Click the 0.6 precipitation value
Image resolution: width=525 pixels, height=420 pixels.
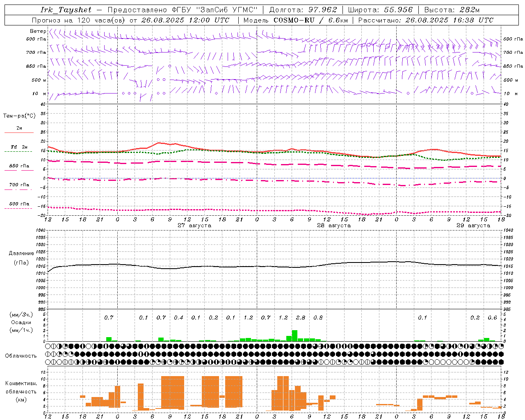pyautogui.click(x=492, y=318)
